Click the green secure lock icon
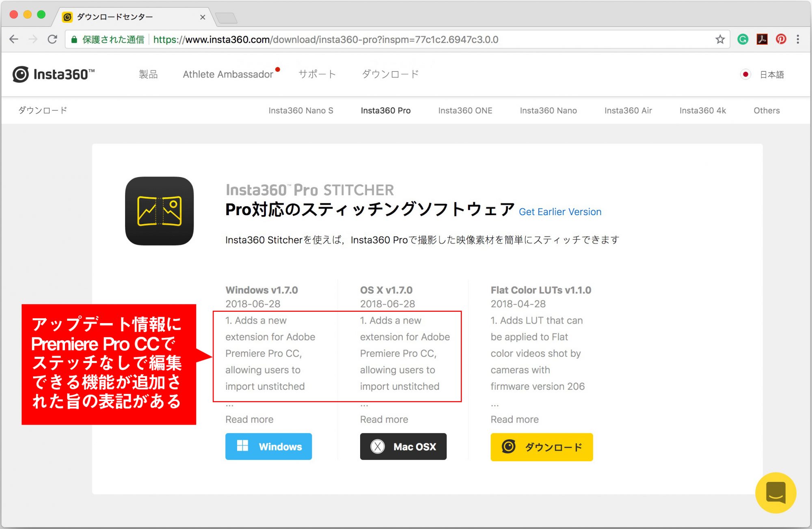The width and height of the screenshot is (812, 529). tap(74, 39)
